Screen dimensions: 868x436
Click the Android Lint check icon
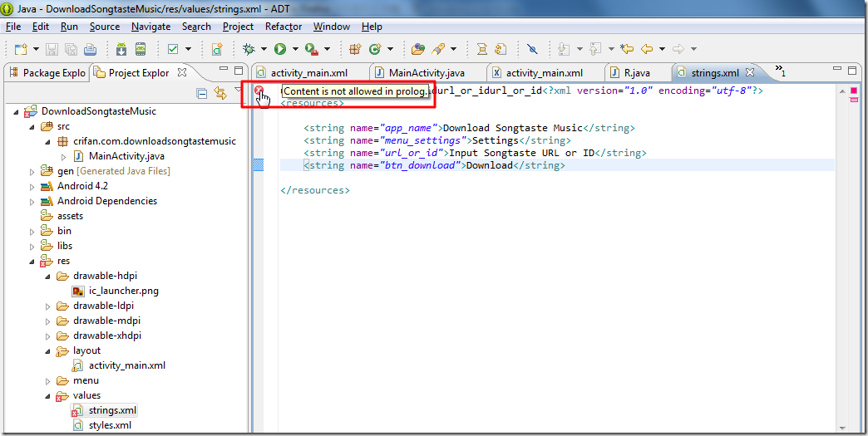(173, 49)
